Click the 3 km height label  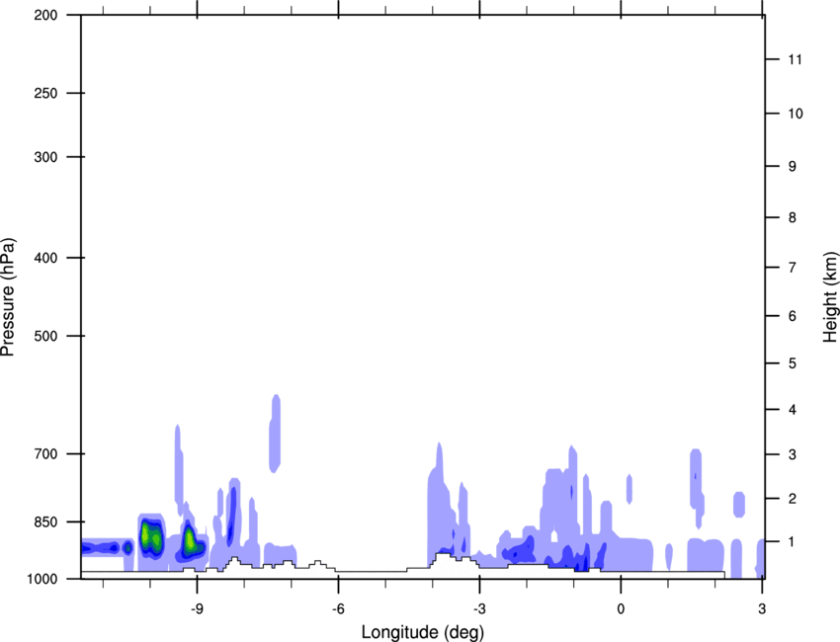(x=792, y=454)
